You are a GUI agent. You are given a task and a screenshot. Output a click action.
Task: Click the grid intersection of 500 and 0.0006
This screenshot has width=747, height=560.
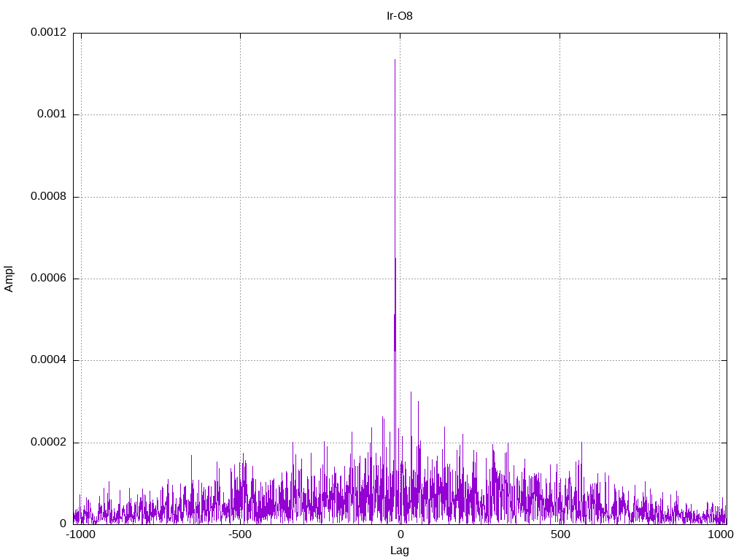click(x=560, y=279)
